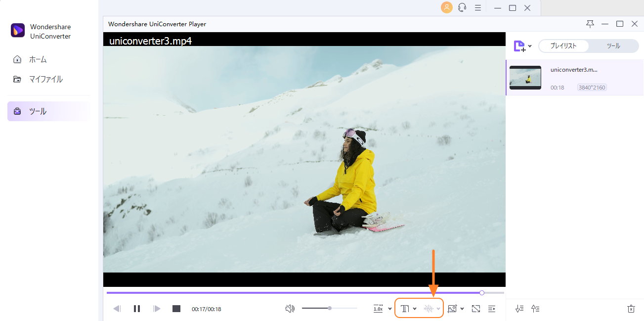Clear playlist using the trash icon
Image resolution: width=644 pixels, height=321 pixels.
click(x=631, y=308)
